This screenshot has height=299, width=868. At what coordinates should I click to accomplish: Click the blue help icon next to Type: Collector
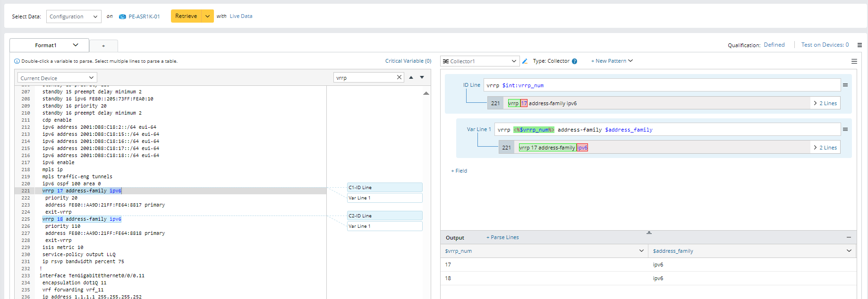coord(575,61)
